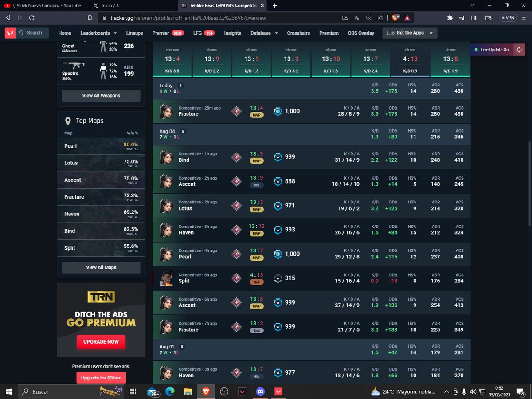532x399 pixels.
Task: Open the Premier NEW nav item
Action: coord(168,33)
